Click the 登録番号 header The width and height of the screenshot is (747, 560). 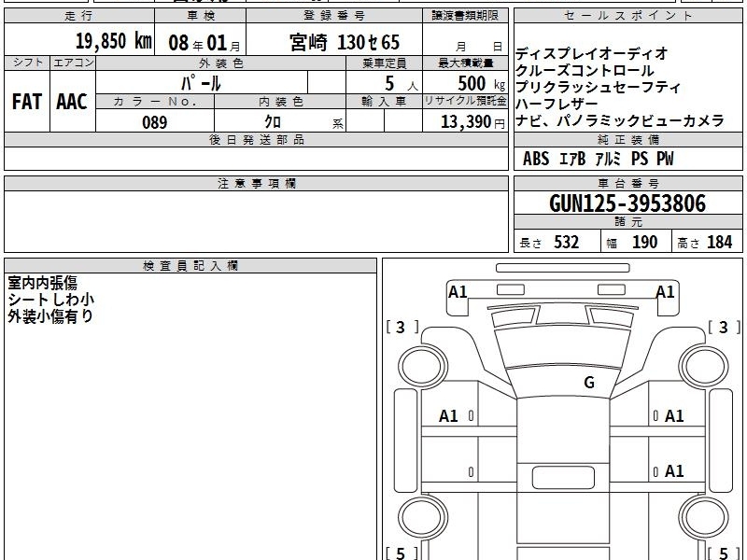[x=334, y=16]
